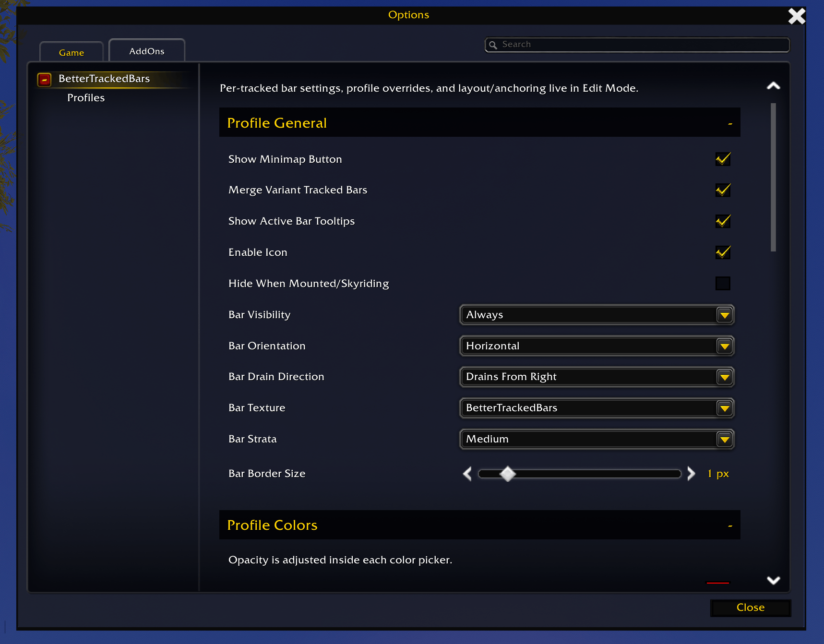Image resolution: width=824 pixels, height=644 pixels.
Task: Collapse the Profile General section
Action: (x=730, y=124)
